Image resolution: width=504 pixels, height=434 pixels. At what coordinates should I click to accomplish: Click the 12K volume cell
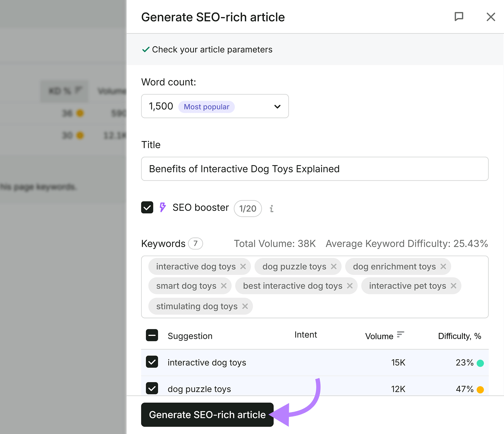[x=398, y=389]
